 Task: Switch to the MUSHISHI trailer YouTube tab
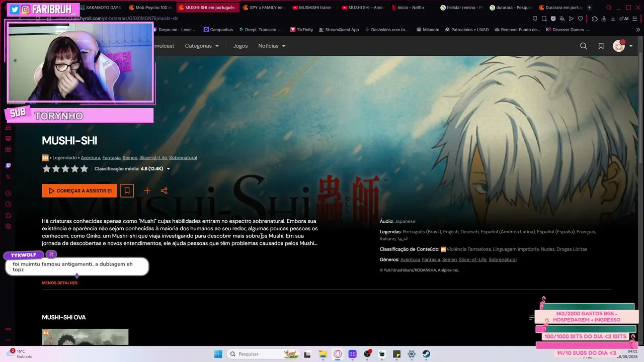pos(312,8)
